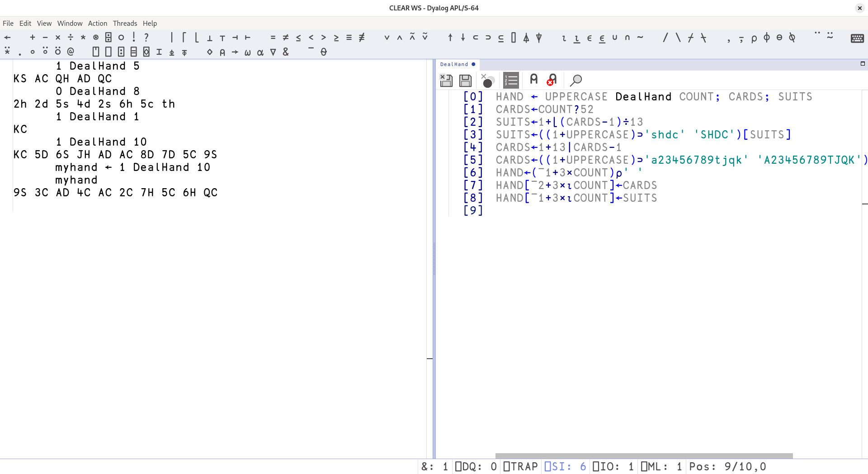Open the Action menu
Viewport: 868px width, 474px height.
98,23
